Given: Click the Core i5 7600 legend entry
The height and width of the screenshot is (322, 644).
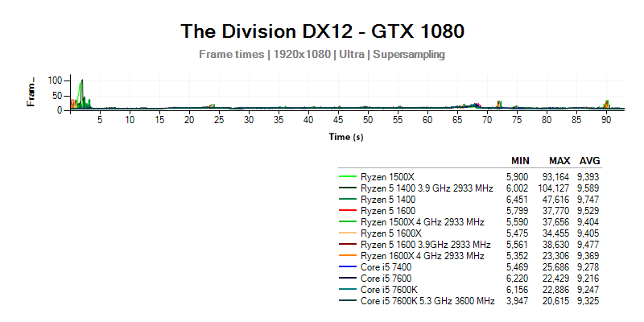Looking at the screenshot, I should pos(386,279).
